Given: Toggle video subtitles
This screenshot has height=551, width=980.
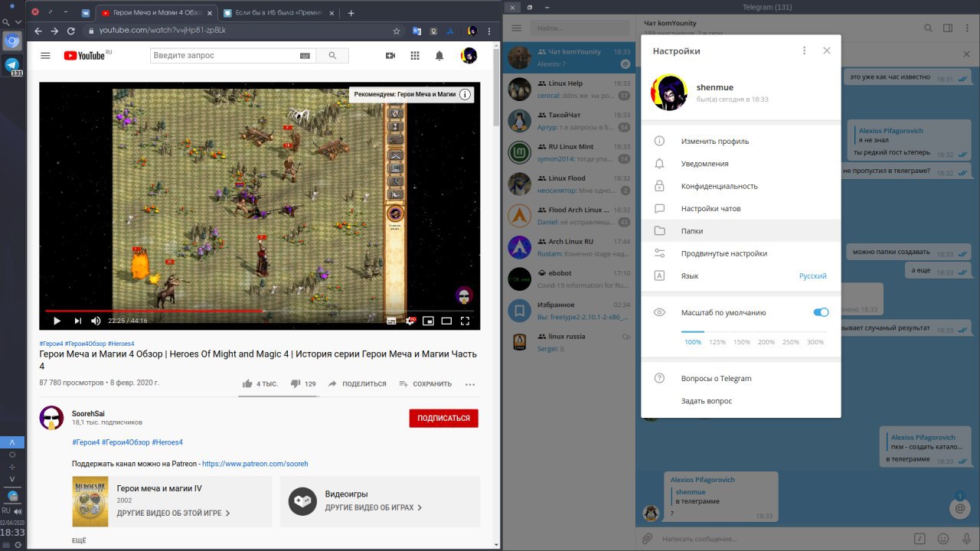Looking at the screenshot, I should coord(391,321).
